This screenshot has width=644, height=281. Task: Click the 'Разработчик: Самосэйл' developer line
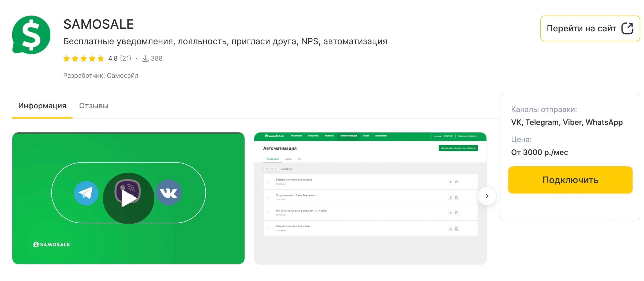click(x=101, y=76)
